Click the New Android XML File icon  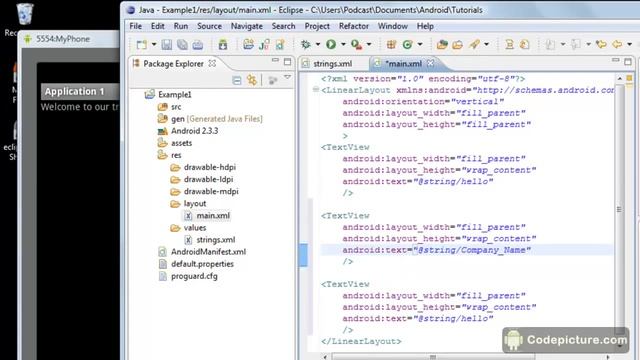280,44
